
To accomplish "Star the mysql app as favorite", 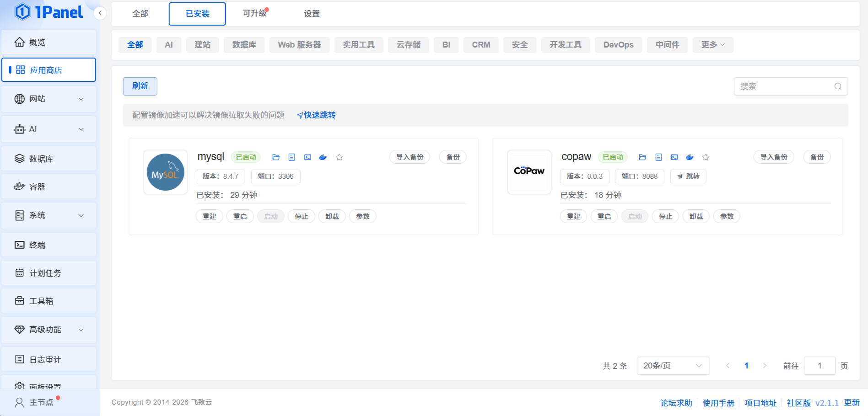I will pos(339,157).
